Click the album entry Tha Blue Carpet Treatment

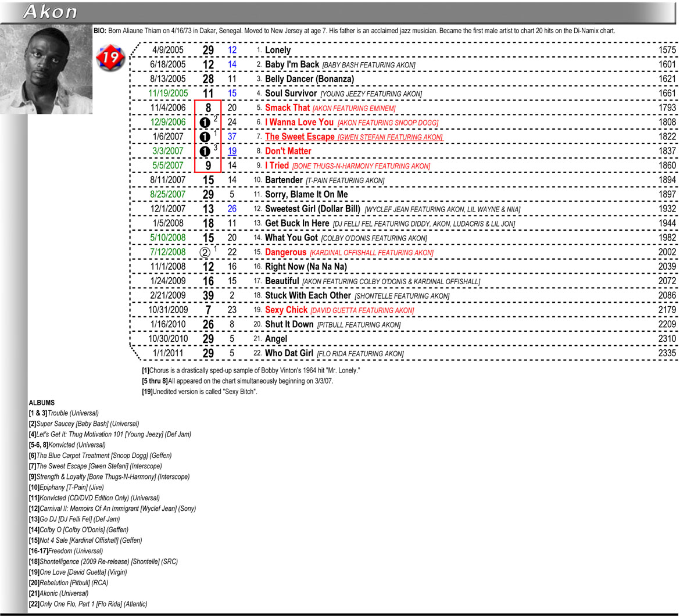pyautogui.click(x=100, y=456)
